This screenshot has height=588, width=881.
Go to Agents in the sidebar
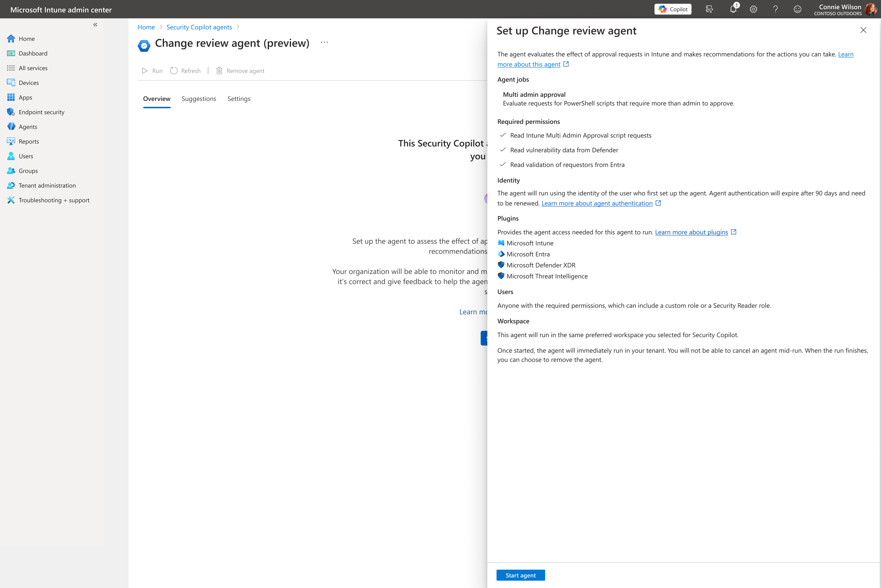pyautogui.click(x=28, y=126)
